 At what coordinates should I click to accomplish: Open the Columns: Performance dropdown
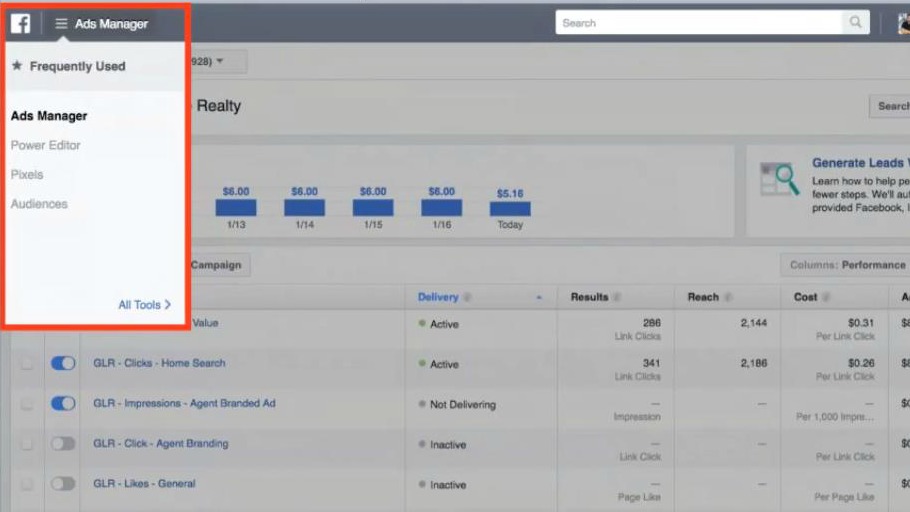point(847,265)
